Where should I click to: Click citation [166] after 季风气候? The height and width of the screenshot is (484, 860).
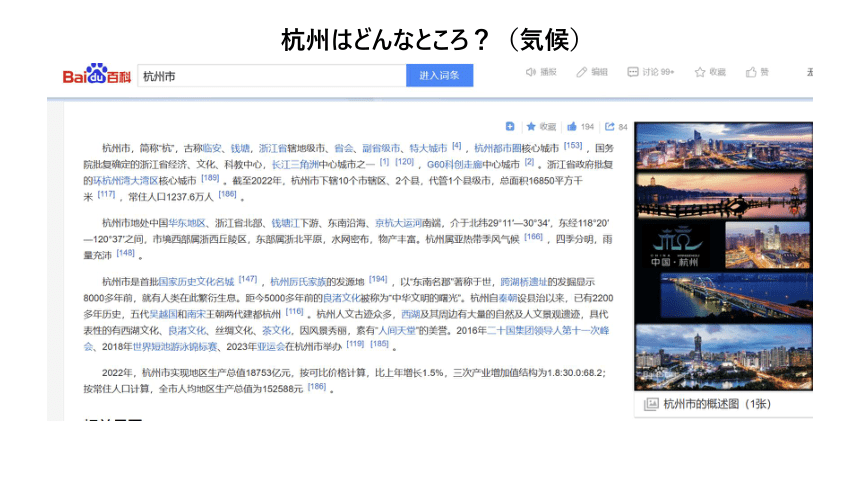(533, 237)
